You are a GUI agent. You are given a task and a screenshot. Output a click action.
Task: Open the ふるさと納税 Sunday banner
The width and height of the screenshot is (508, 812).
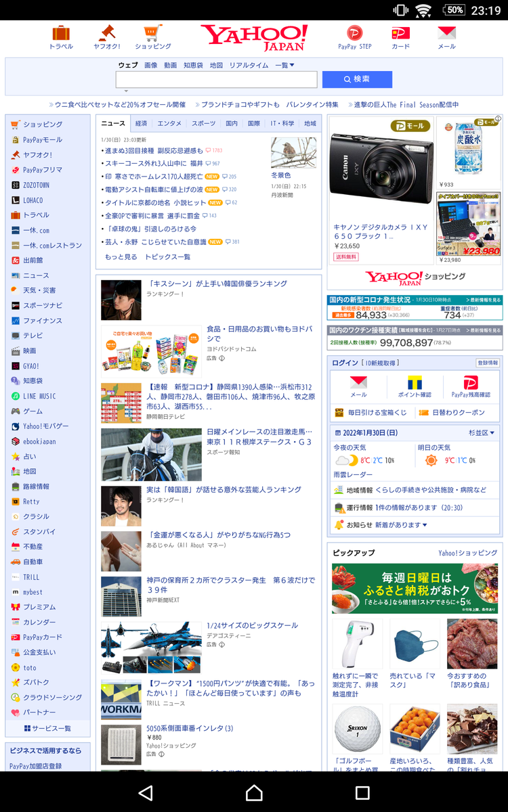[415, 589]
